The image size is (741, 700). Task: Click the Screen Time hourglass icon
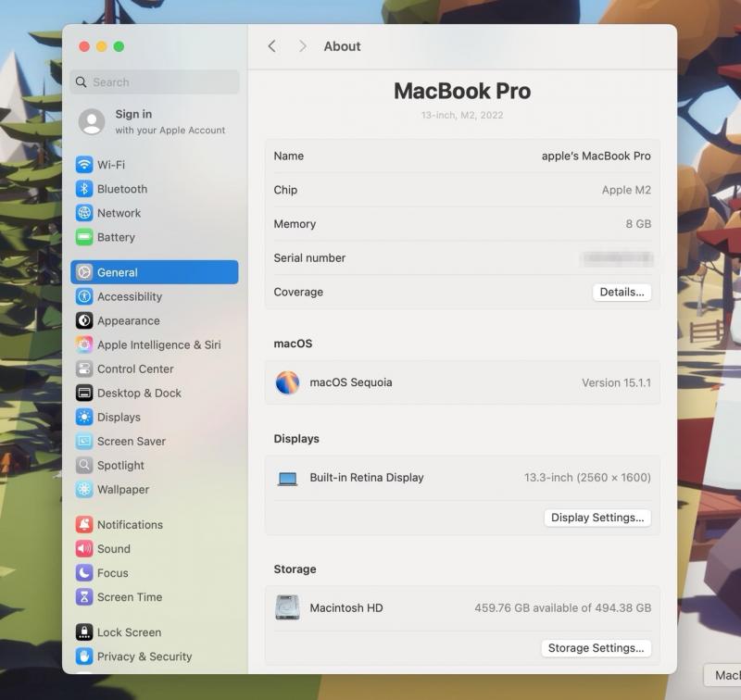[x=84, y=596]
